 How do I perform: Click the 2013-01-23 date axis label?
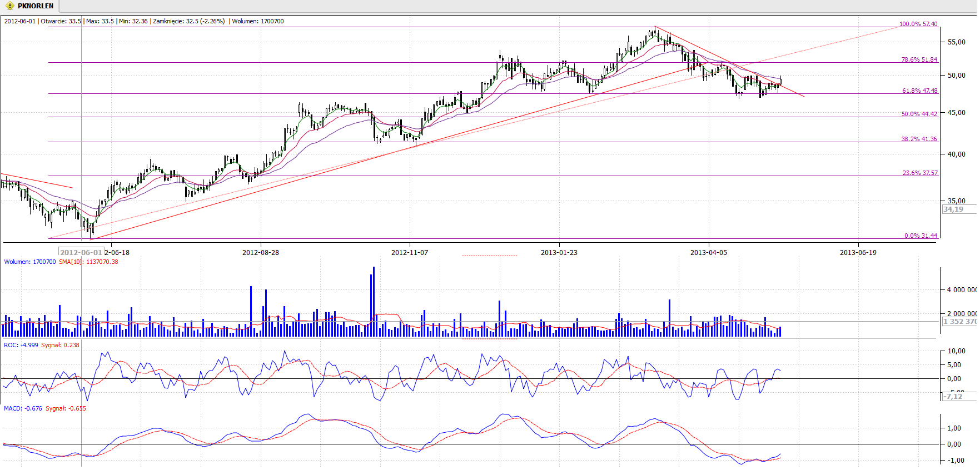(x=559, y=252)
